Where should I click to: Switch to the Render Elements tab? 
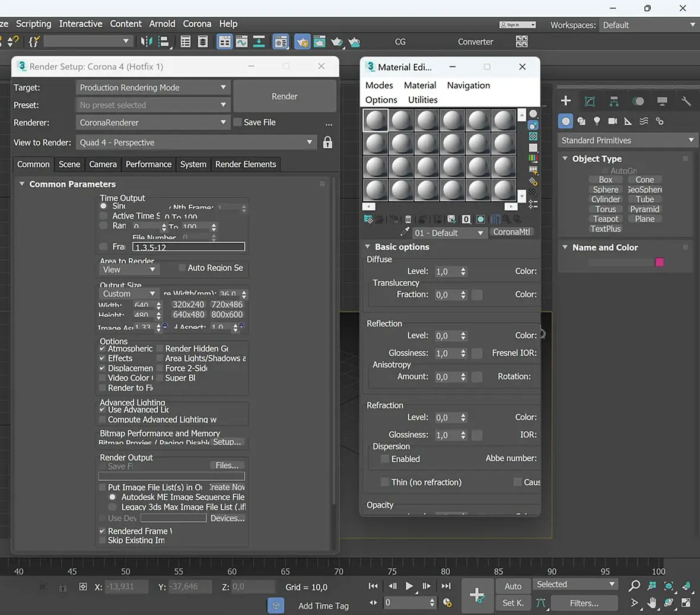(246, 164)
